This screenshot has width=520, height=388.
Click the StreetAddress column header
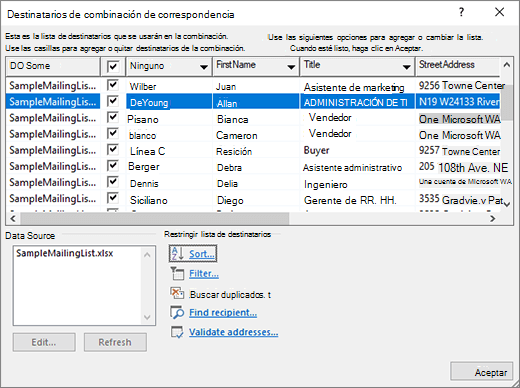[457, 66]
